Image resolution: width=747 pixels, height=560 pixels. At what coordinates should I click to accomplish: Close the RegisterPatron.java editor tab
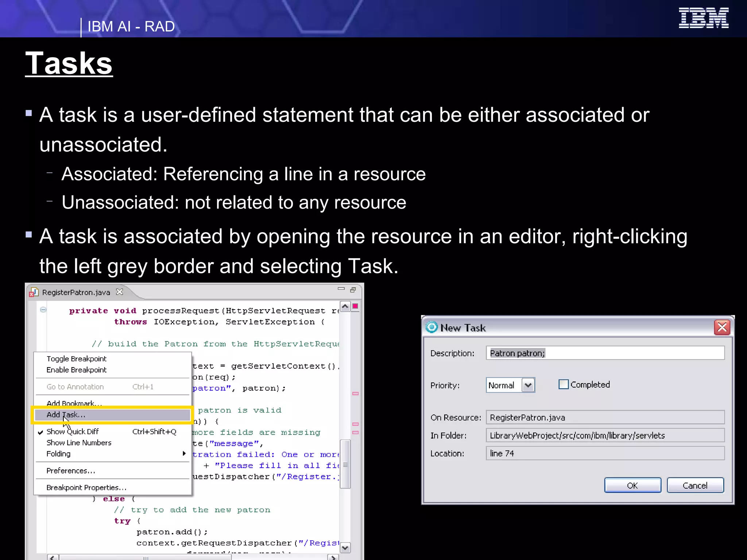point(119,292)
